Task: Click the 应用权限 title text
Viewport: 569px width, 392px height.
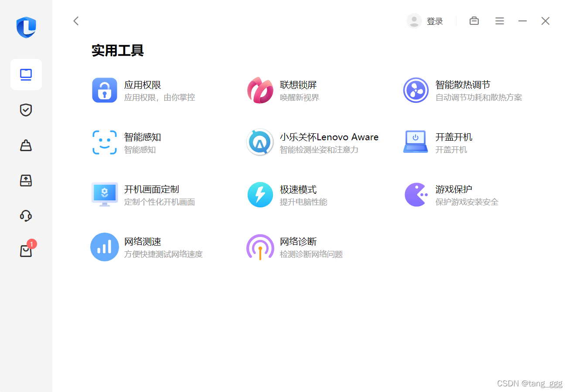Action: (x=143, y=85)
